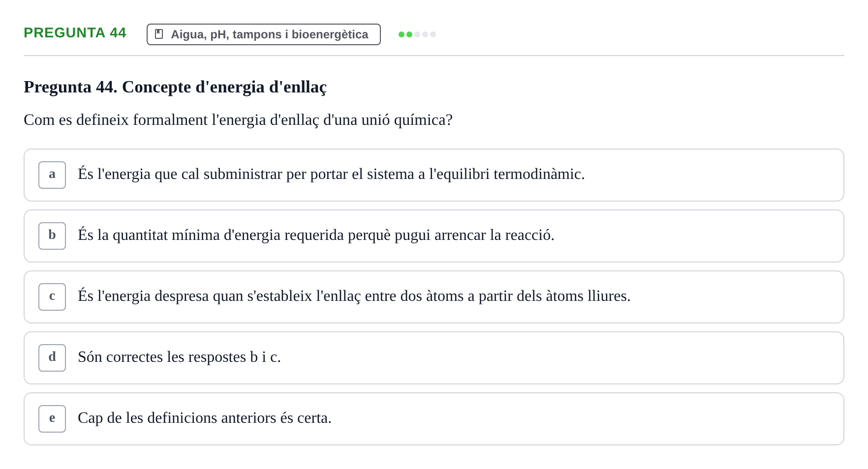The height and width of the screenshot is (469, 868).
Task: Select answer letter box c
Action: click(52, 297)
